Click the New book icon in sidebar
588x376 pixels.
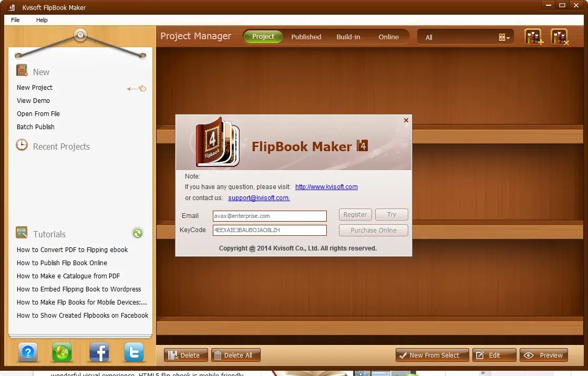point(22,70)
